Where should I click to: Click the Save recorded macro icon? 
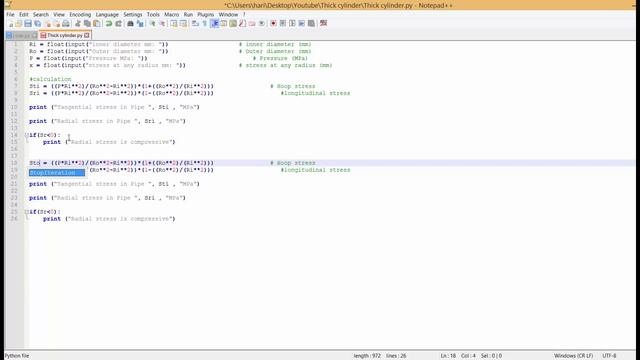pos(311,24)
